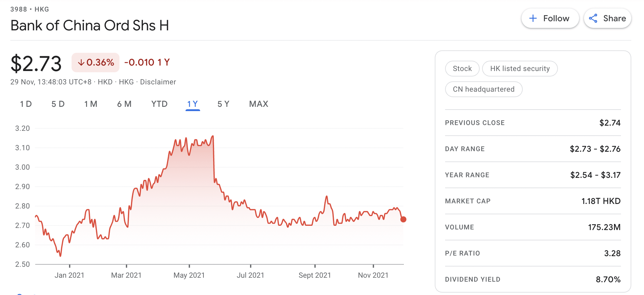Click the Share button label

[x=614, y=19]
